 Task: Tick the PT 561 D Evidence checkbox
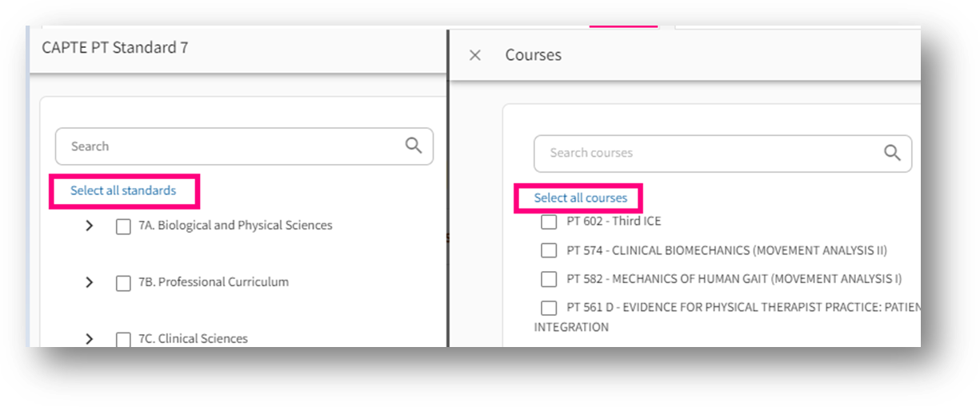pyautogui.click(x=549, y=308)
